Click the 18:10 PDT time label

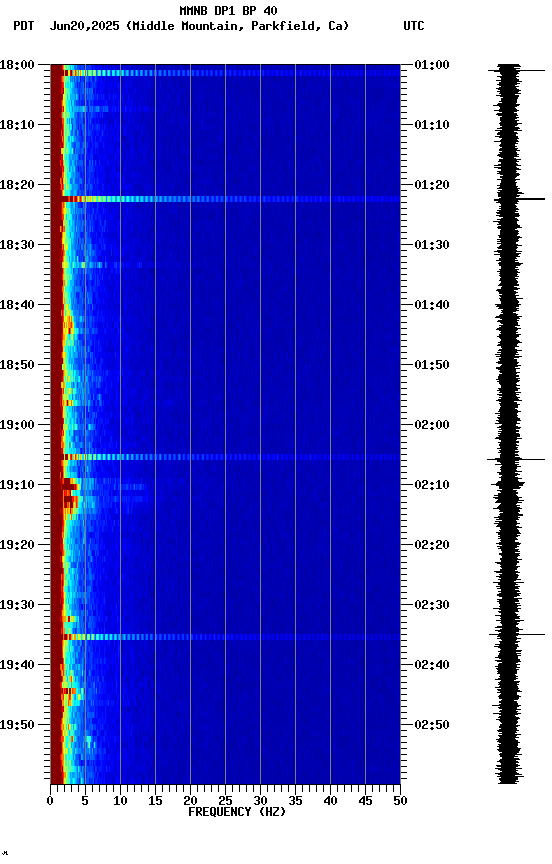click(x=17, y=125)
